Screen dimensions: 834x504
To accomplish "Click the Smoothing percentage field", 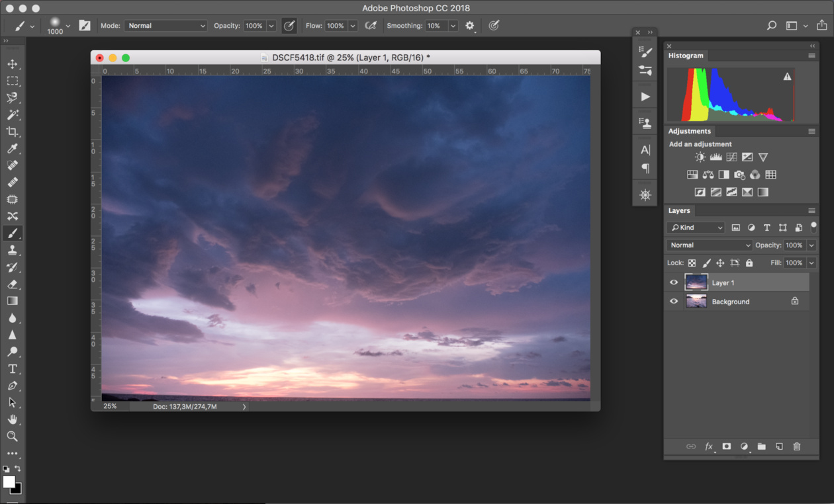I will (x=436, y=26).
